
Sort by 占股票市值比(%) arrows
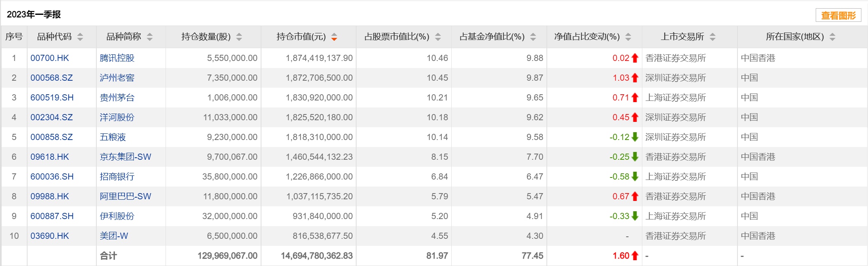pyautogui.click(x=438, y=37)
